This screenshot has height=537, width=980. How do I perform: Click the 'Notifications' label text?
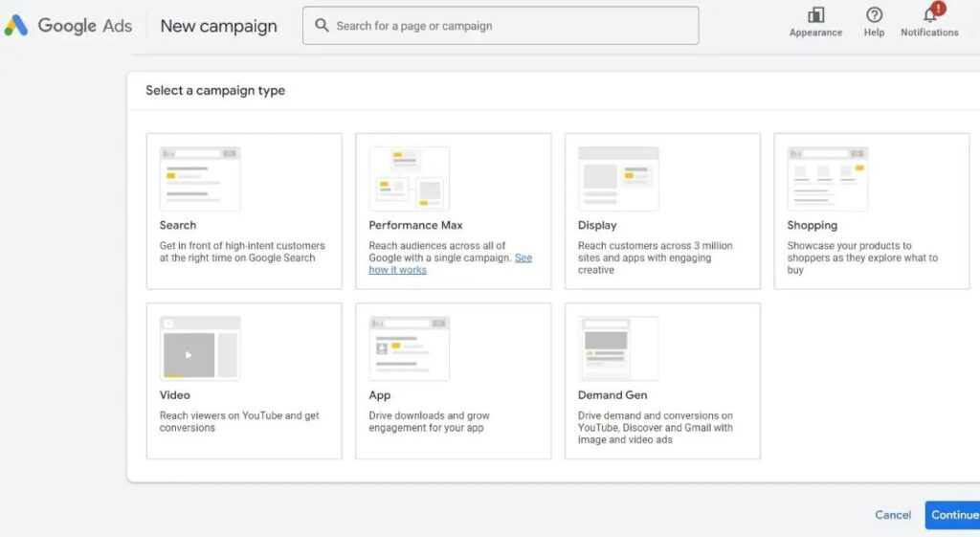coord(929,33)
